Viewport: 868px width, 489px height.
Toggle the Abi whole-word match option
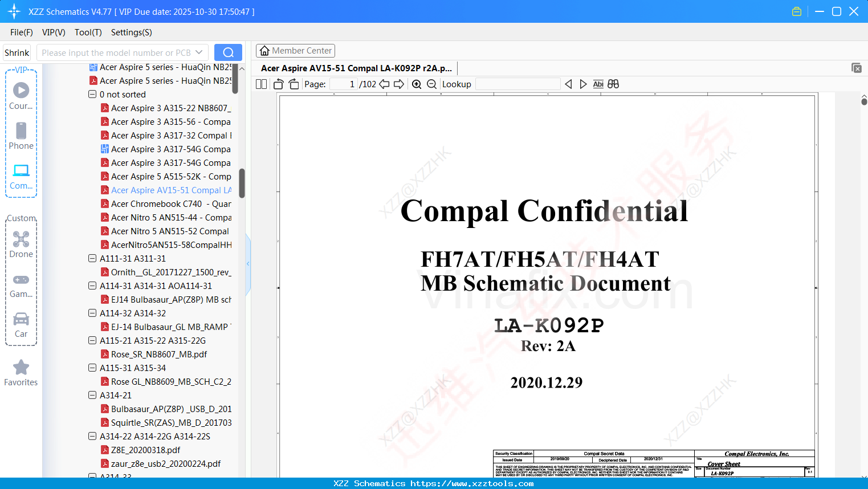click(598, 84)
